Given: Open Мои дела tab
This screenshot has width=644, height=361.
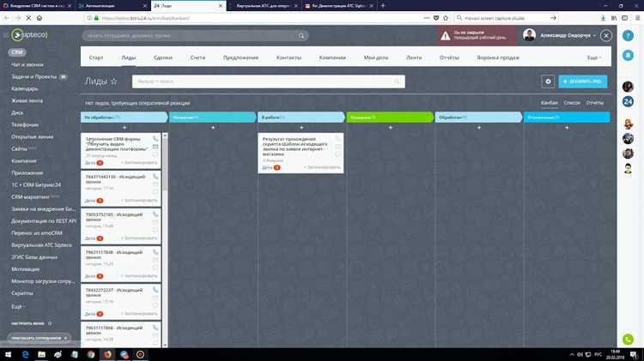Looking at the screenshot, I should [x=376, y=57].
